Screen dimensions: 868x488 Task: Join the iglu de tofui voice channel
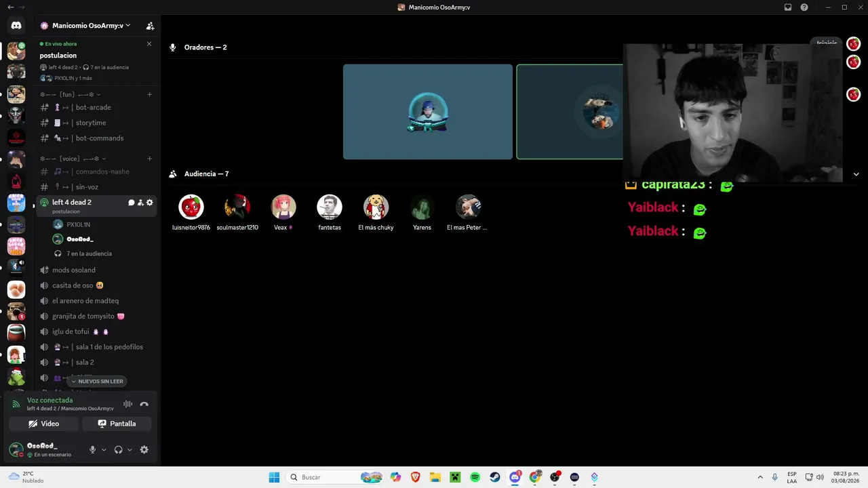pos(96,331)
